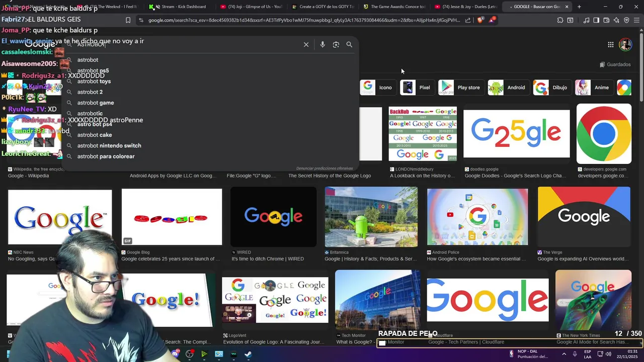The image size is (644, 362).
Task: Toggle browser sidebar panel icon
Action: (596, 20)
